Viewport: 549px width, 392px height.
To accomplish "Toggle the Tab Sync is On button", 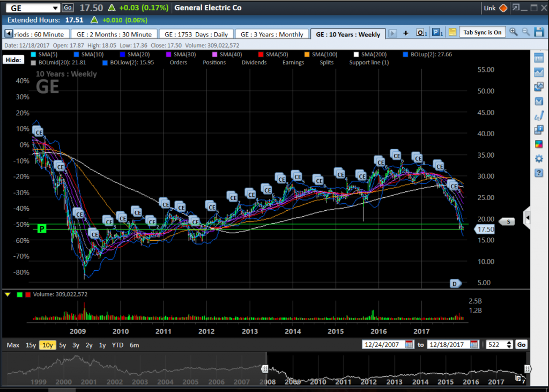I will 482,32.
